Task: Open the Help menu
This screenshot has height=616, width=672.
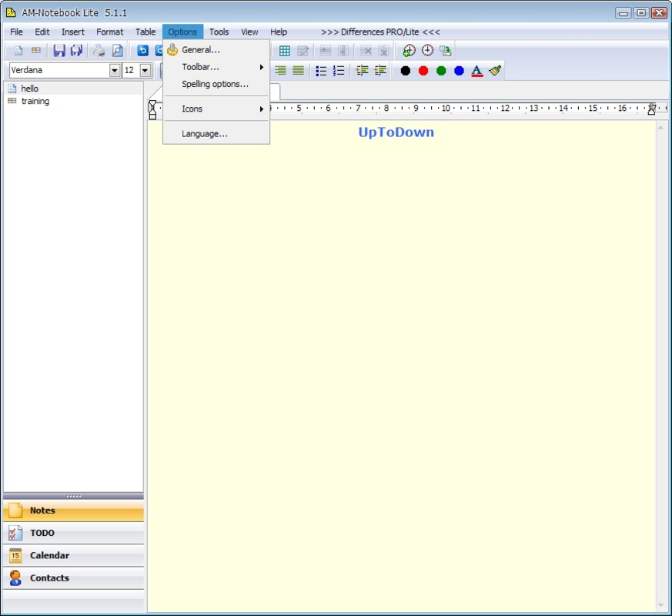Action: (279, 32)
